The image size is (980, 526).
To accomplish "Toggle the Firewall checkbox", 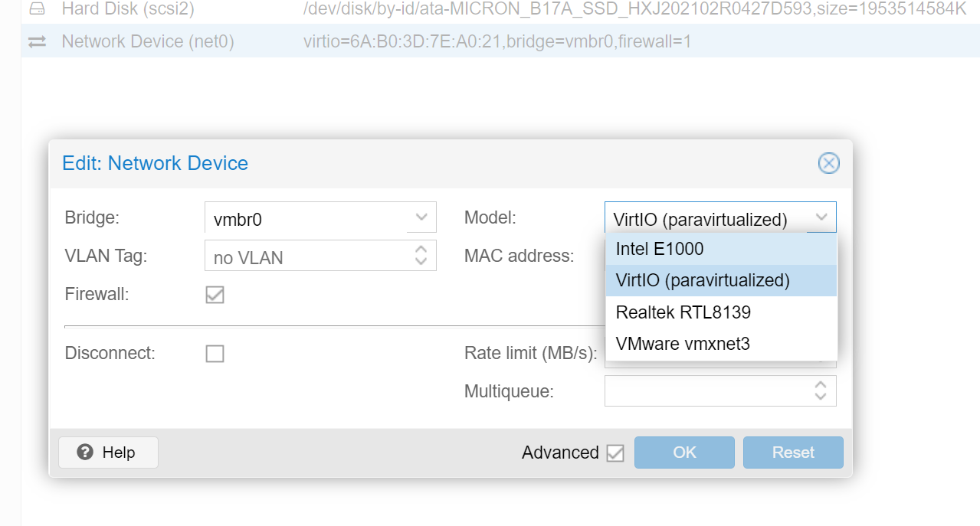I will click(x=215, y=295).
